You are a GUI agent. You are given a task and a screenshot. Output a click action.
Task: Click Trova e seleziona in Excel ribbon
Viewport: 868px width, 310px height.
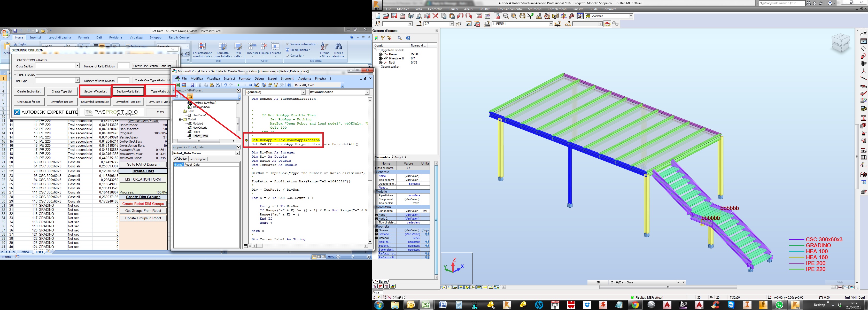[339, 51]
